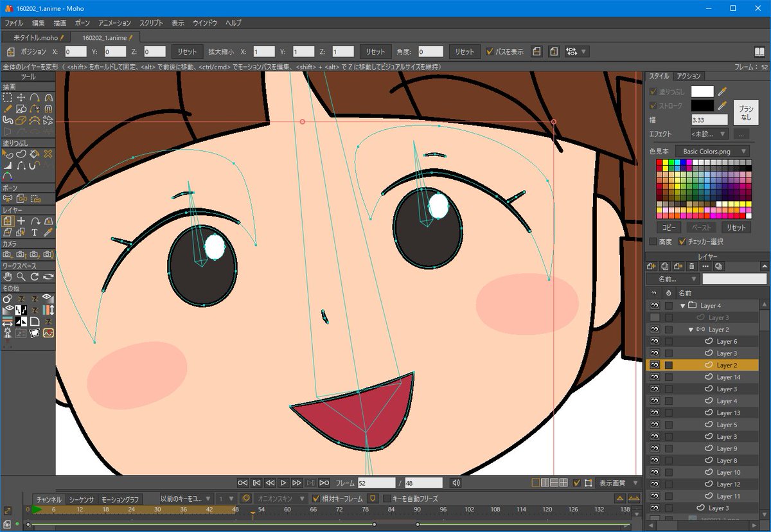This screenshot has height=532, width=771.
Task: Choose the Zoom Workspace magnifier tool
Action: tap(21, 277)
